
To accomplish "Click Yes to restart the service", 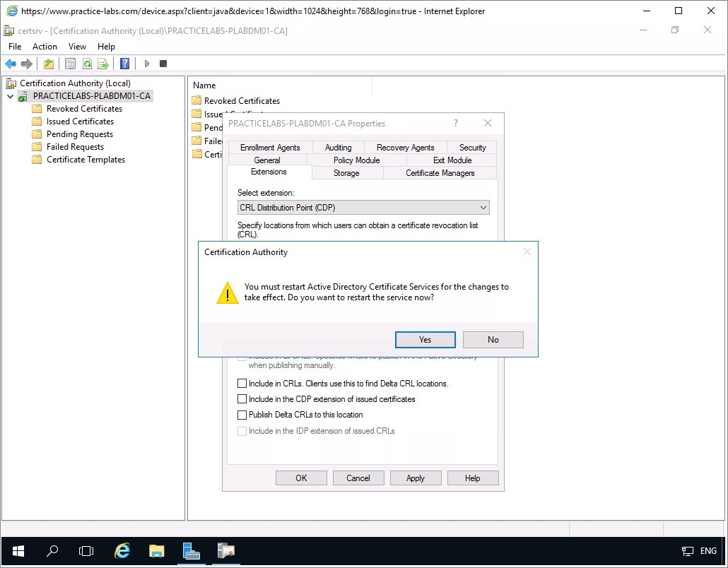I will (425, 340).
